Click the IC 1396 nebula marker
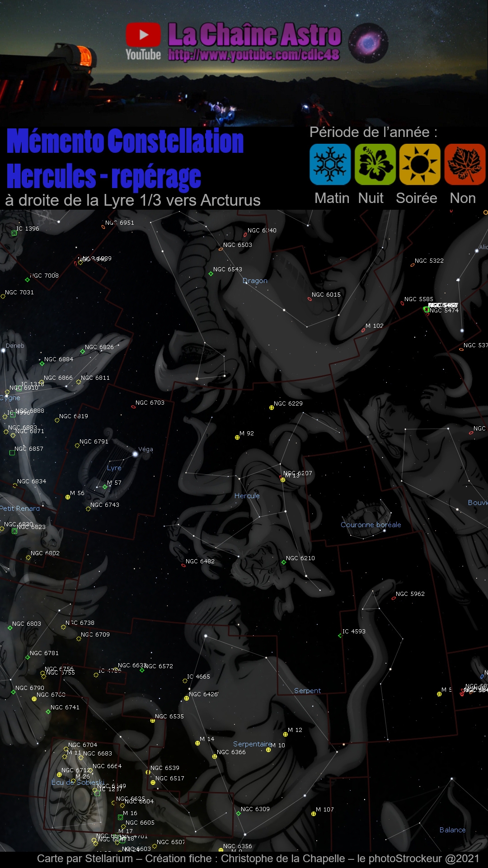 click(x=14, y=233)
